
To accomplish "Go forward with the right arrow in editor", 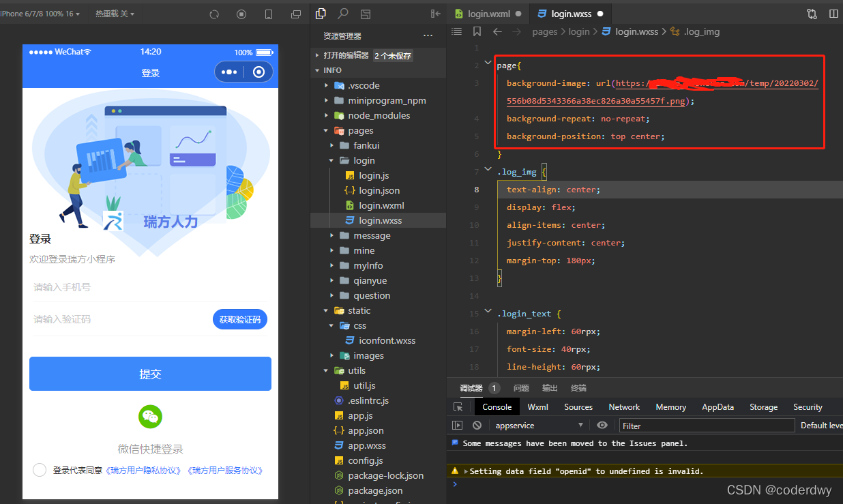I will coord(517,31).
